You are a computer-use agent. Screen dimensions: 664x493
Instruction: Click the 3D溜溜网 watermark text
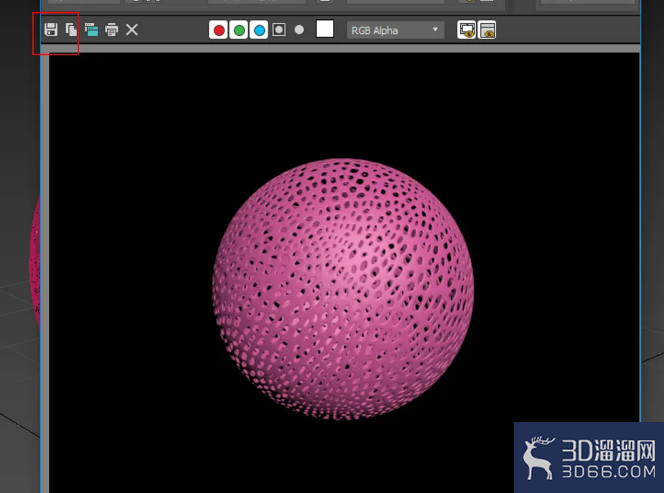(609, 450)
